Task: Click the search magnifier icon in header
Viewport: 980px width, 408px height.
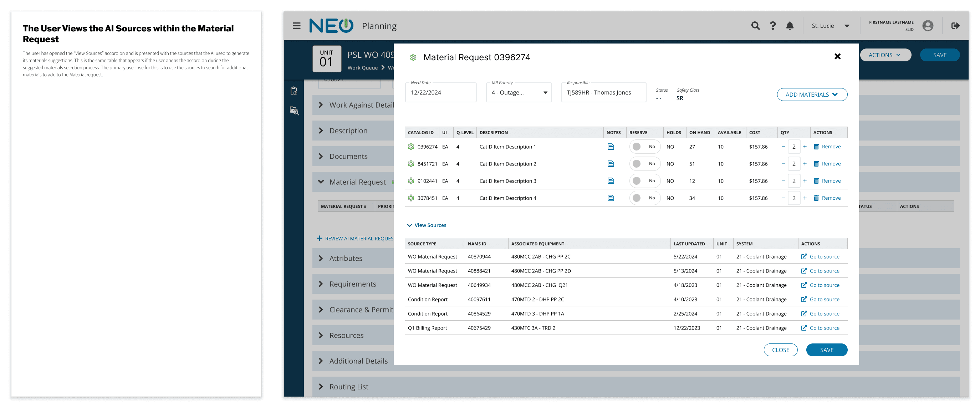Action: pyautogui.click(x=755, y=26)
